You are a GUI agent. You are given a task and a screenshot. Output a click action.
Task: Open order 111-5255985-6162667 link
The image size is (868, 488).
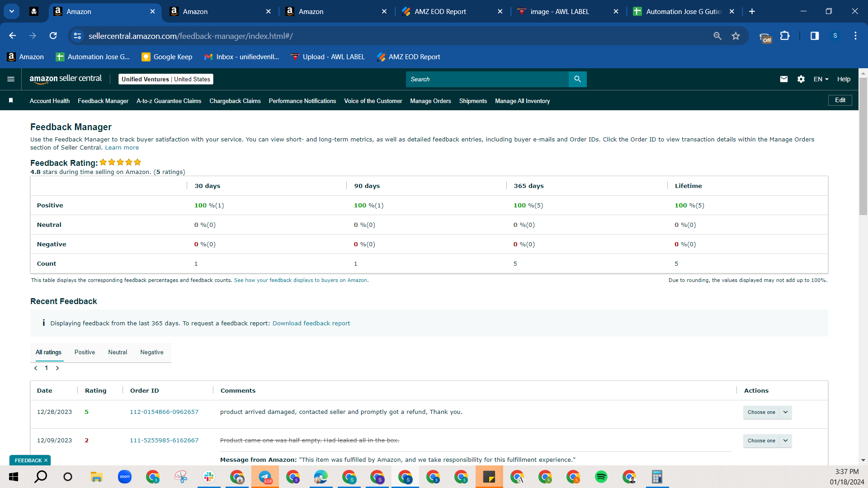[164, 441]
